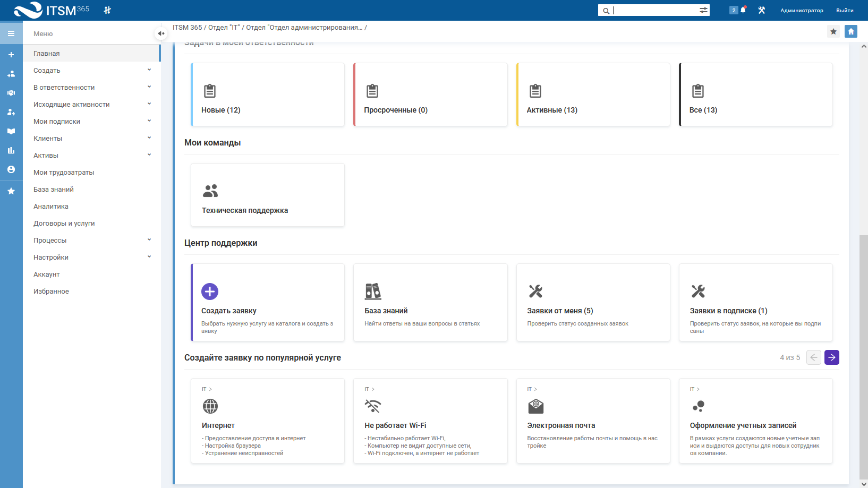Go to next popular services page

(831, 357)
